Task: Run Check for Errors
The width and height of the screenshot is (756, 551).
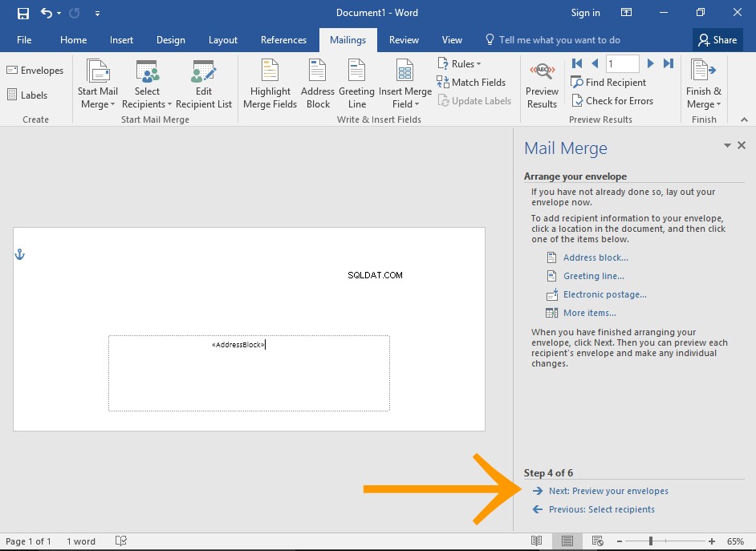Action: tap(612, 101)
